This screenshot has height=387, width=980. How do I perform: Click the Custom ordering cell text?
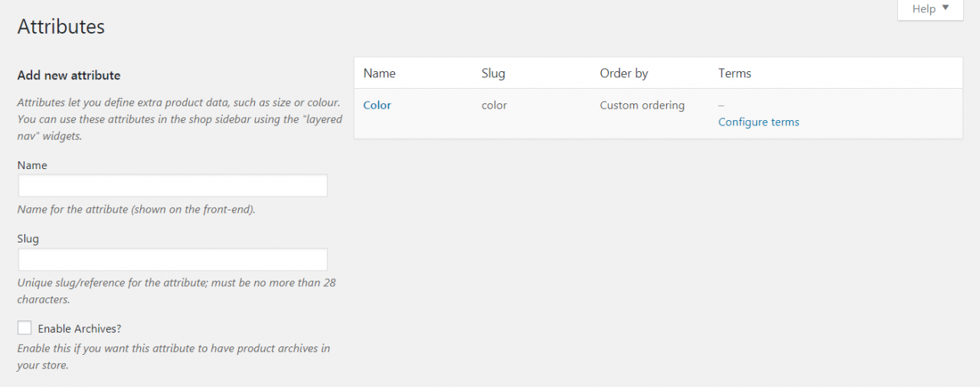coord(642,106)
